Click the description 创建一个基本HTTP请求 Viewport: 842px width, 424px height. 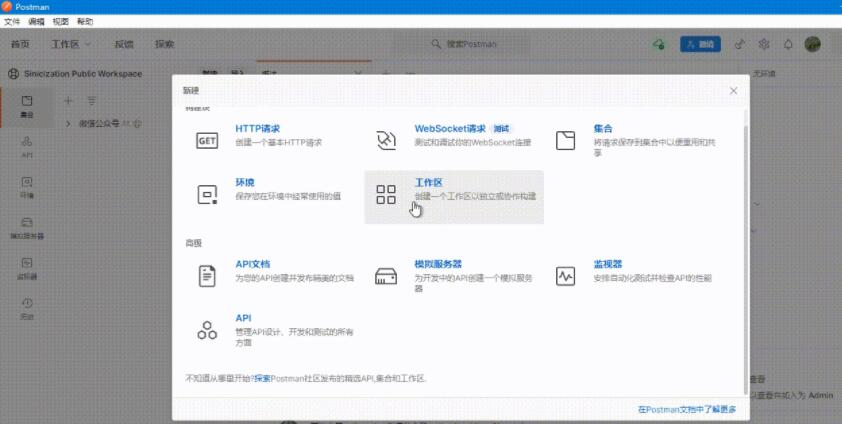coord(278,143)
